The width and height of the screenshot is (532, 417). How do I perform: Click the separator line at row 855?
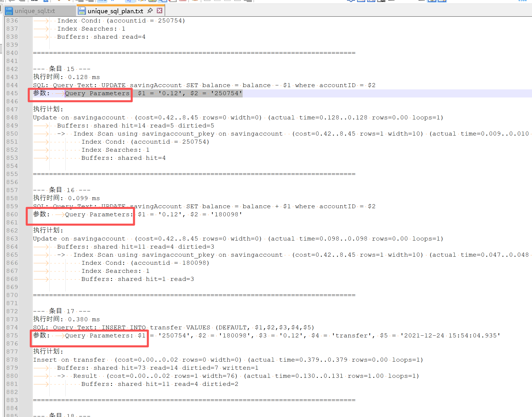coord(194,174)
